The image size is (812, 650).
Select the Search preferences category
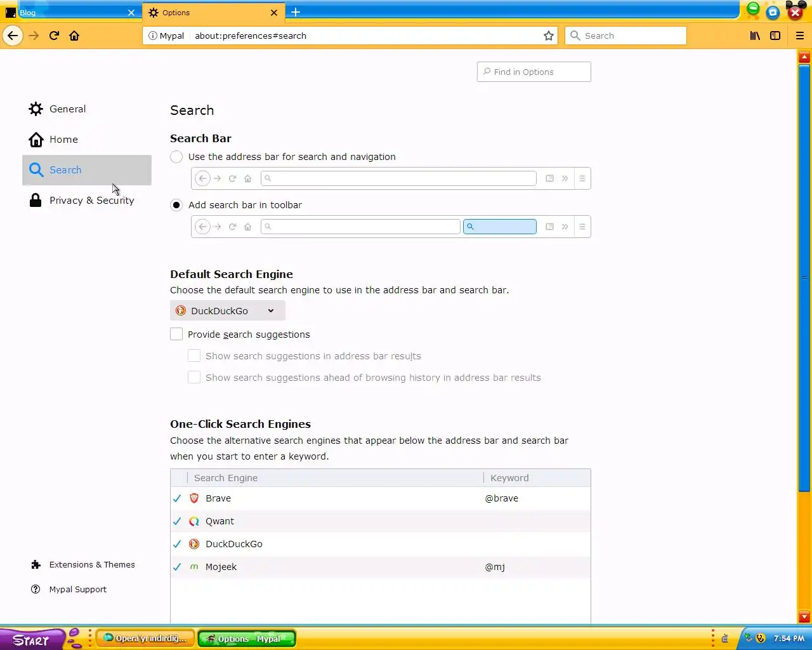click(x=87, y=170)
